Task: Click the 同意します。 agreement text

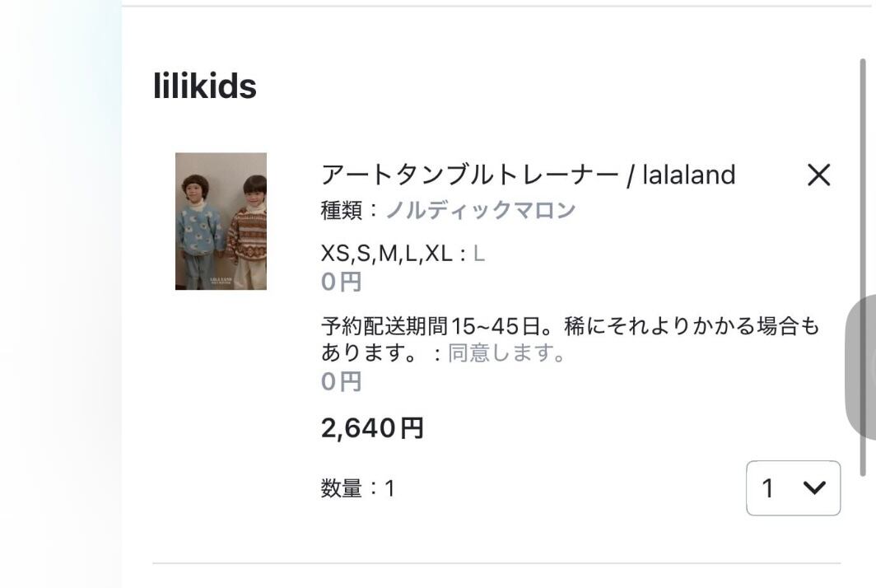Action: click(x=506, y=353)
